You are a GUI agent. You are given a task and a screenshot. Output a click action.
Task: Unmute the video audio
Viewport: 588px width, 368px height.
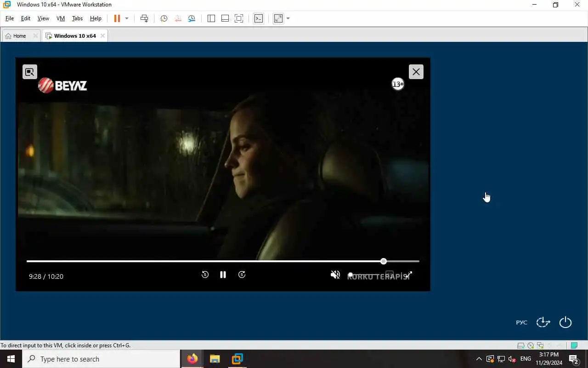pyautogui.click(x=335, y=275)
